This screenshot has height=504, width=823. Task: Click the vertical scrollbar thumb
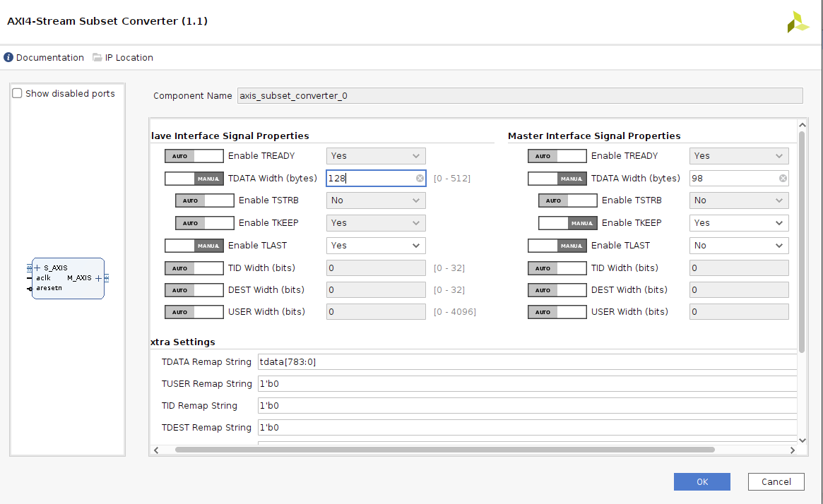[x=802, y=242]
